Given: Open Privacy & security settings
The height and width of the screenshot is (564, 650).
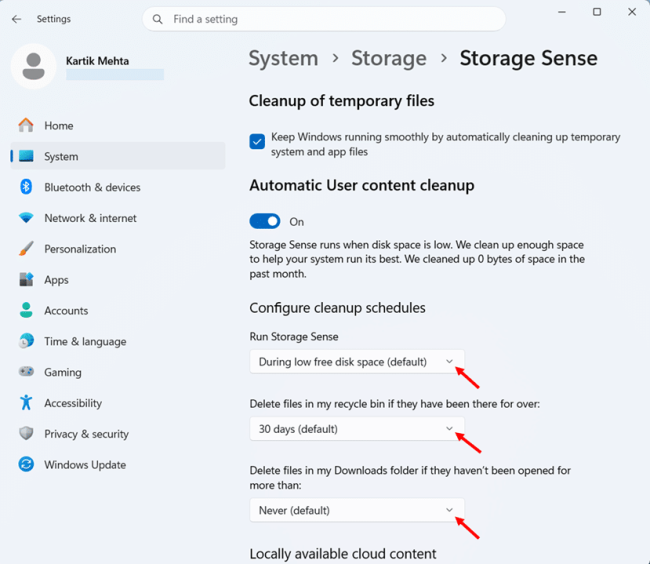Looking at the screenshot, I should 118,434.
